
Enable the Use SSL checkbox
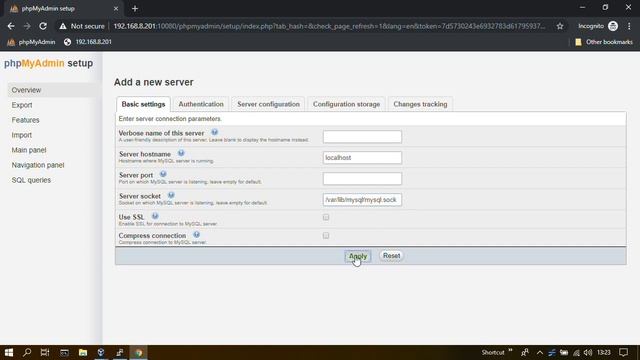[x=326, y=217]
